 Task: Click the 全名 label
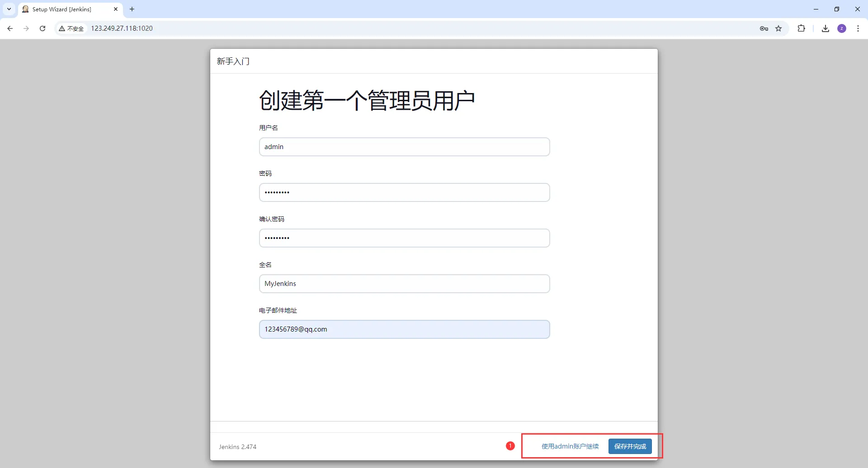265,265
